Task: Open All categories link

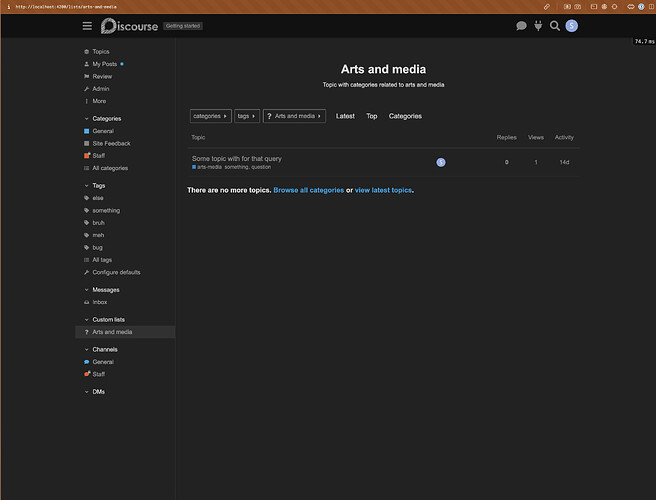Action: [110, 168]
